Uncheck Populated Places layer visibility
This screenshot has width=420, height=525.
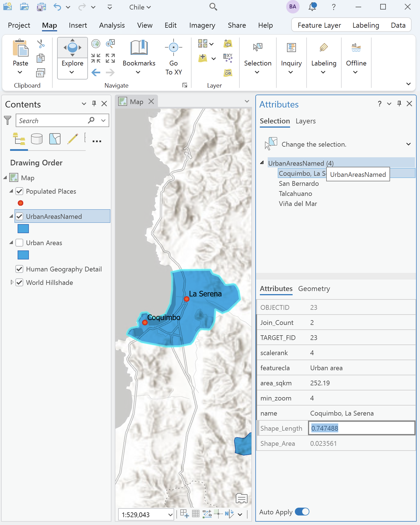(x=19, y=191)
